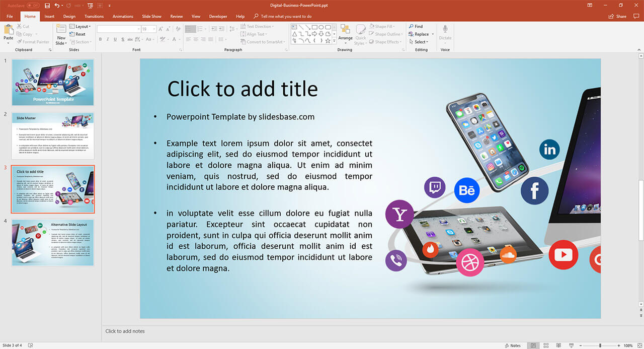This screenshot has height=349, width=644.
Task: Click the Reset slide button
Action: (x=77, y=34)
